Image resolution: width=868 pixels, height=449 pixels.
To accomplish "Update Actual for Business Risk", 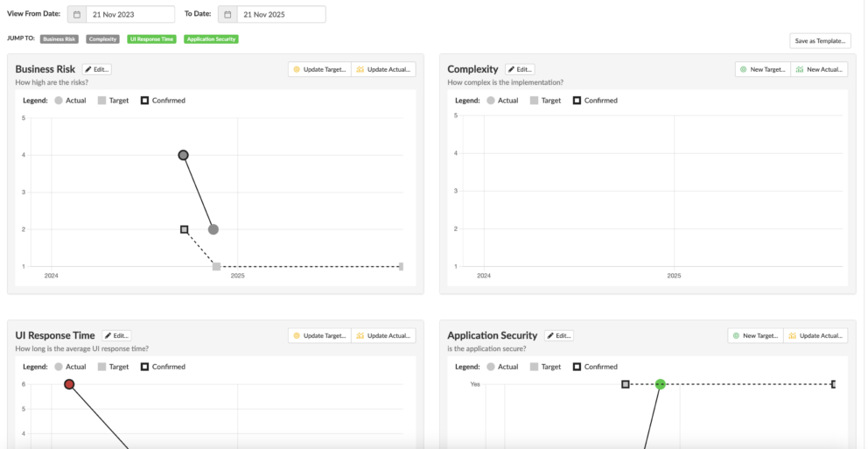I will [x=383, y=69].
